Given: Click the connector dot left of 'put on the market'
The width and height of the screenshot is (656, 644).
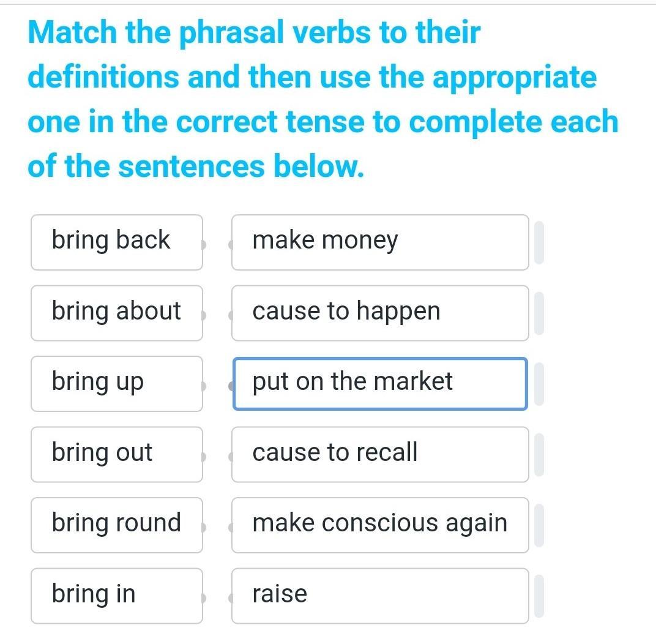Looking at the screenshot, I should point(232,386).
